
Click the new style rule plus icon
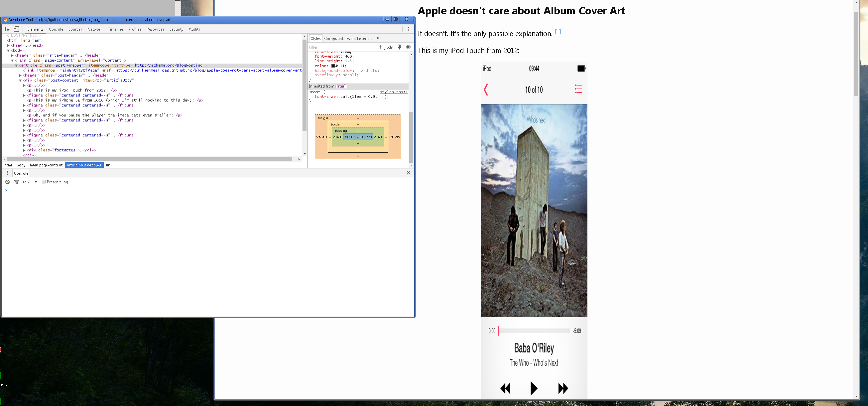pos(380,47)
